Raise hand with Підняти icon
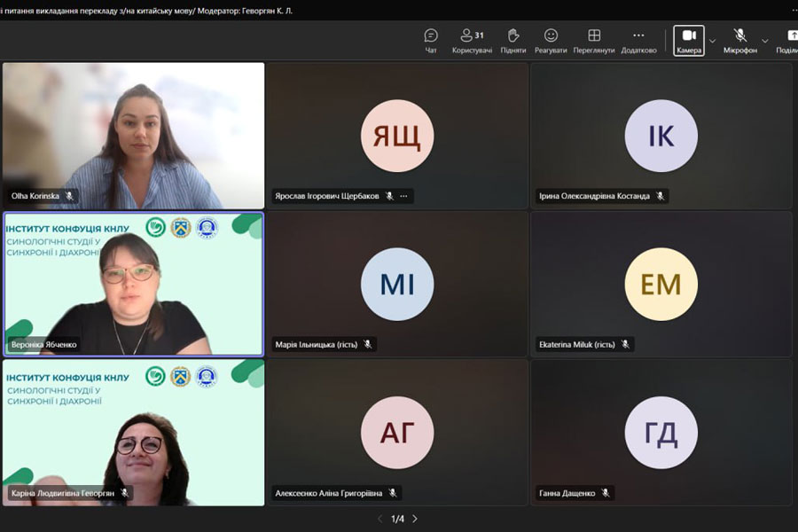Screen dimensions: 798x532 coord(512,40)
